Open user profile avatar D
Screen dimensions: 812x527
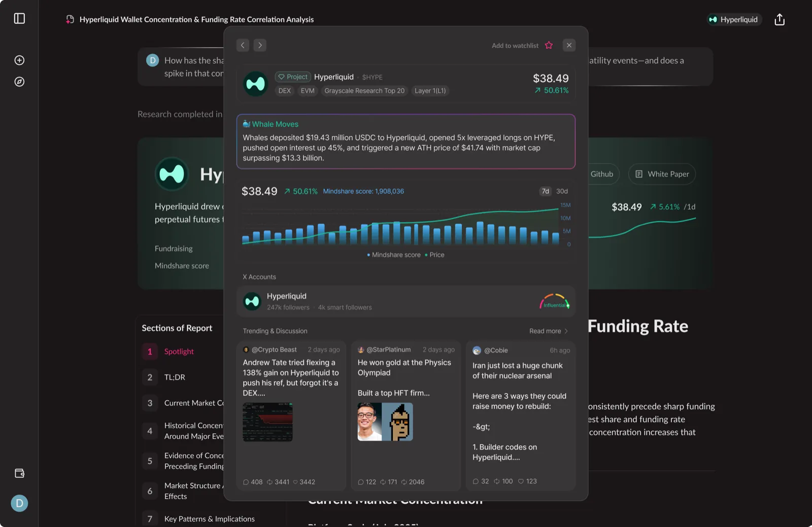click(19, 503)
